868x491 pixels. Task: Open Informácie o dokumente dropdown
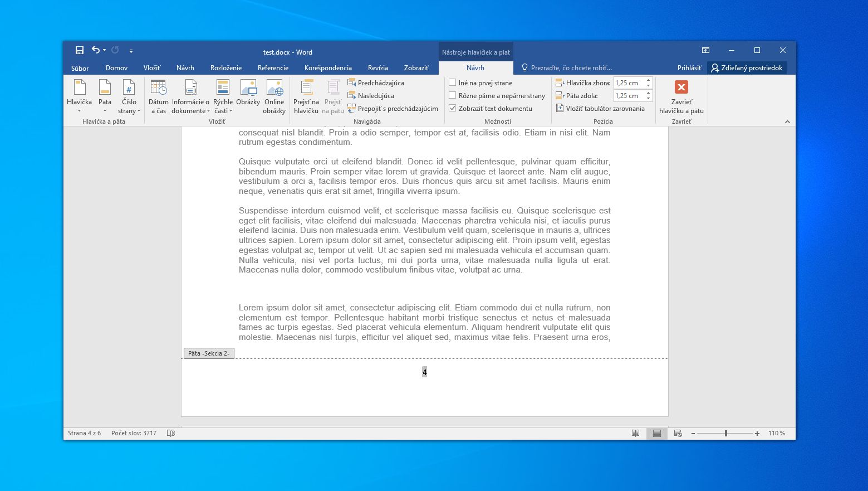pos(190,96)
